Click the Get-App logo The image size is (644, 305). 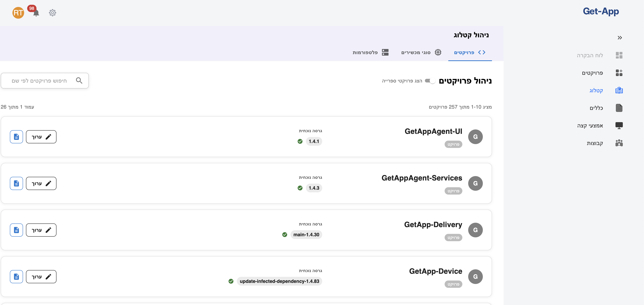pos(601,11)
